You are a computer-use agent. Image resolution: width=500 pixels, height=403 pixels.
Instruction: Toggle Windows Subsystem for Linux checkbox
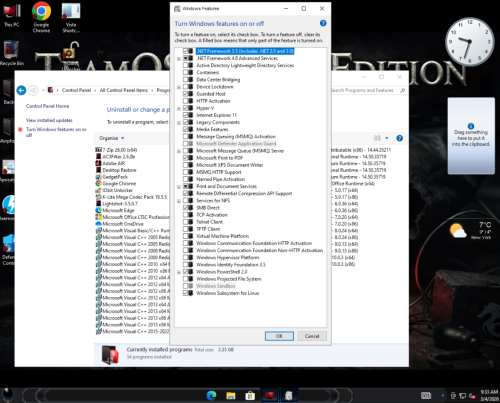point(186,293)
